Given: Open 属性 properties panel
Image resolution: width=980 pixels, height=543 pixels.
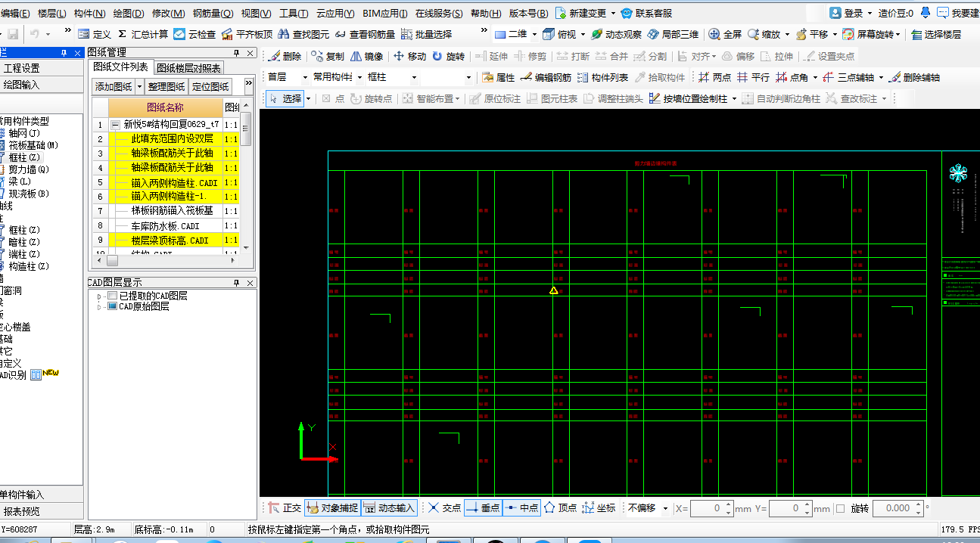Looking at the screenshot, I should pos(499,77).
